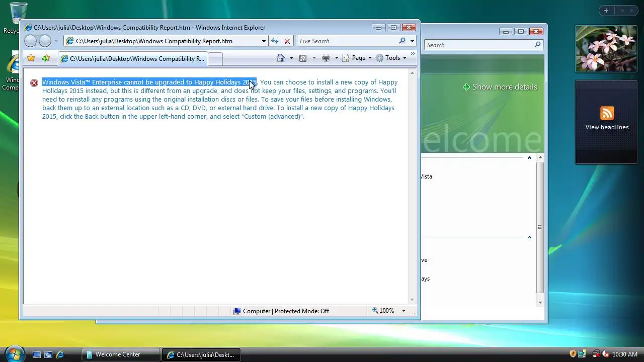
Task: Show more toolbar commands via the double chevron
Action: [413, 53]
